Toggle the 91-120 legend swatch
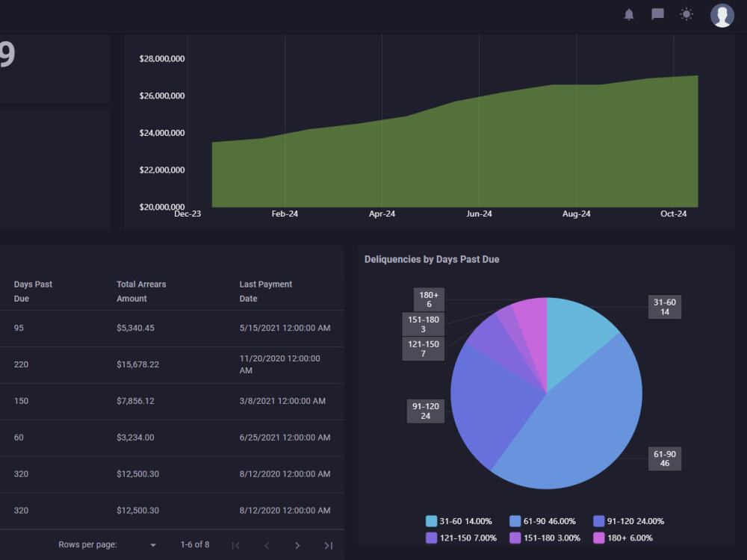747x560 pixels. [599, 521]
